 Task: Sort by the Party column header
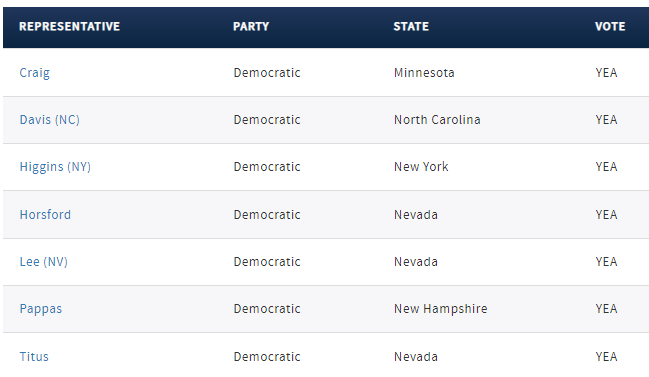tap(251, 26)
